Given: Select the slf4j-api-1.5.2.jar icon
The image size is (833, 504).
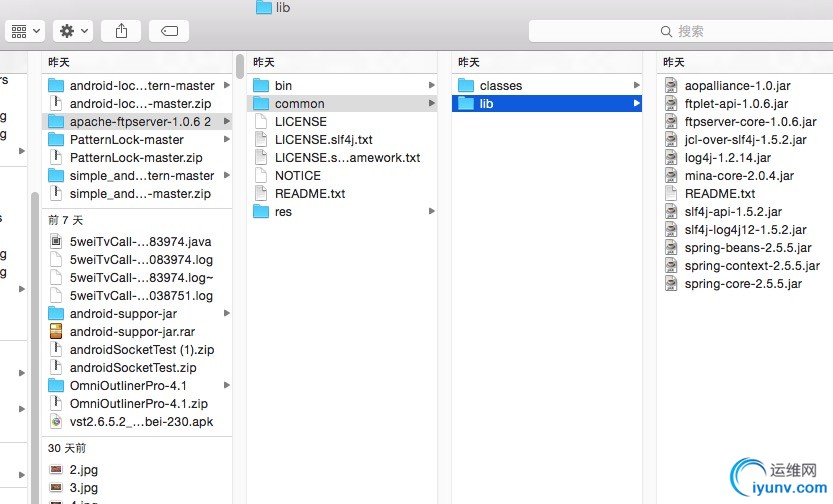Looking at the screenshot, I should [672, 212].
